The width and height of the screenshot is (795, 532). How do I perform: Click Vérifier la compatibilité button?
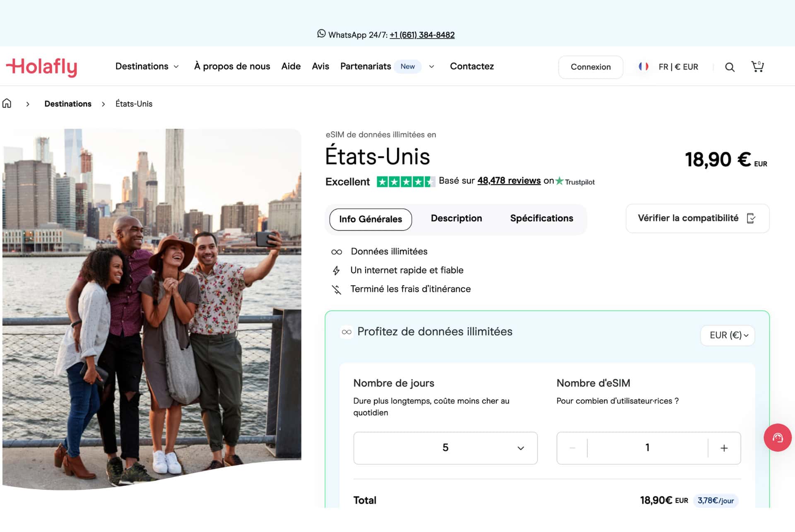(x=697, y=218)
